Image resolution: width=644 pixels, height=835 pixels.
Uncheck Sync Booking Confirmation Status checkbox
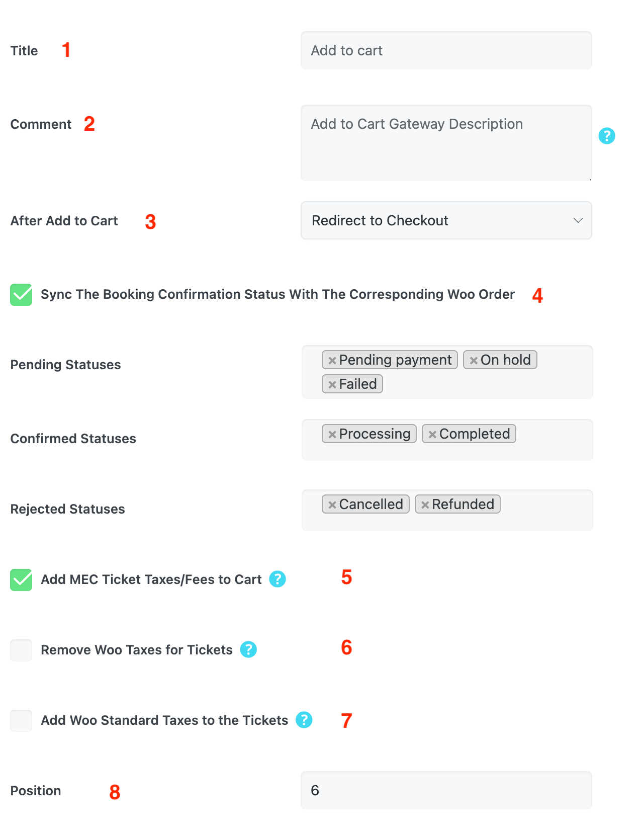[21, 295]
